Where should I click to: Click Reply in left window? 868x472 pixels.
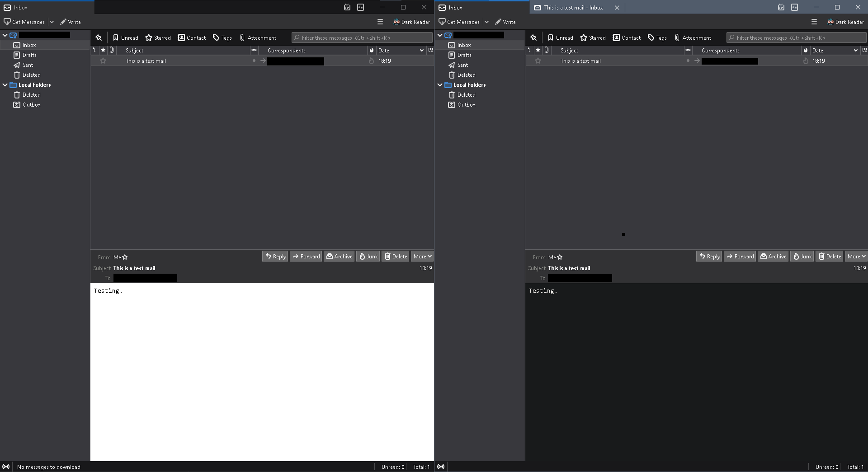click(275, 256)
